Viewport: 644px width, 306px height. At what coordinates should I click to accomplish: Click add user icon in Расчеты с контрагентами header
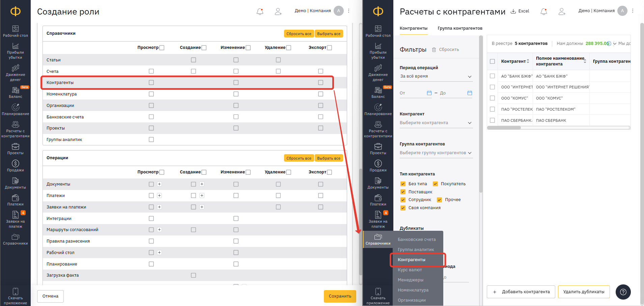(x=562, y=11)
